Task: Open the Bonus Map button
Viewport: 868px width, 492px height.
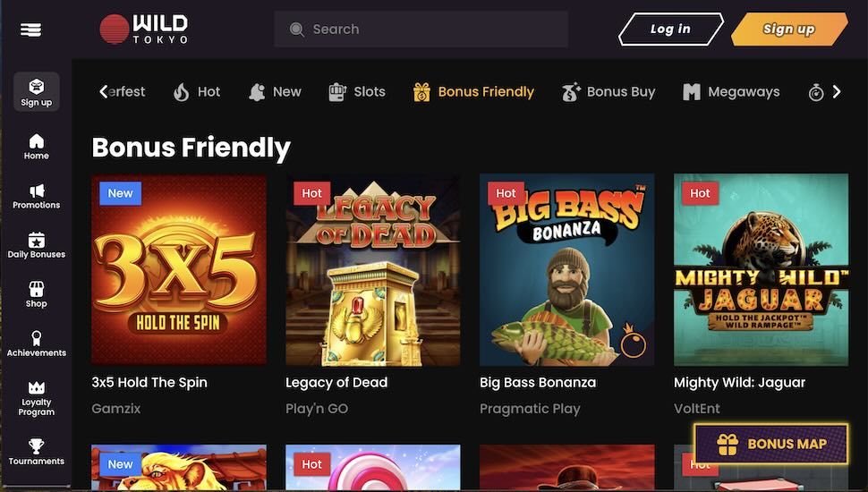Action: 771,444
